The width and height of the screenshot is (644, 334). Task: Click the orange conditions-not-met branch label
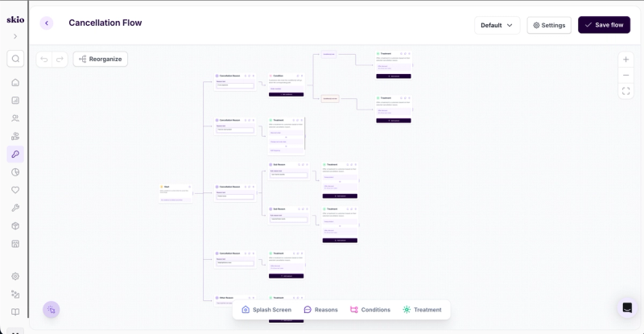pyautogui.click(x=330, y=99)
